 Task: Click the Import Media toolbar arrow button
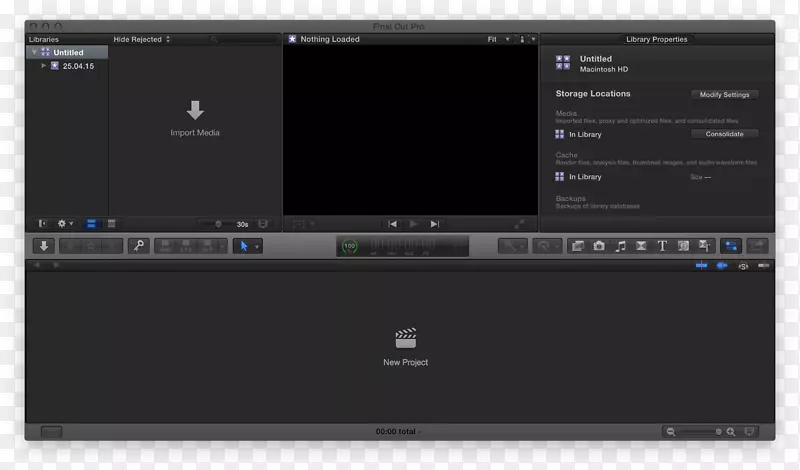coord(44,246)
